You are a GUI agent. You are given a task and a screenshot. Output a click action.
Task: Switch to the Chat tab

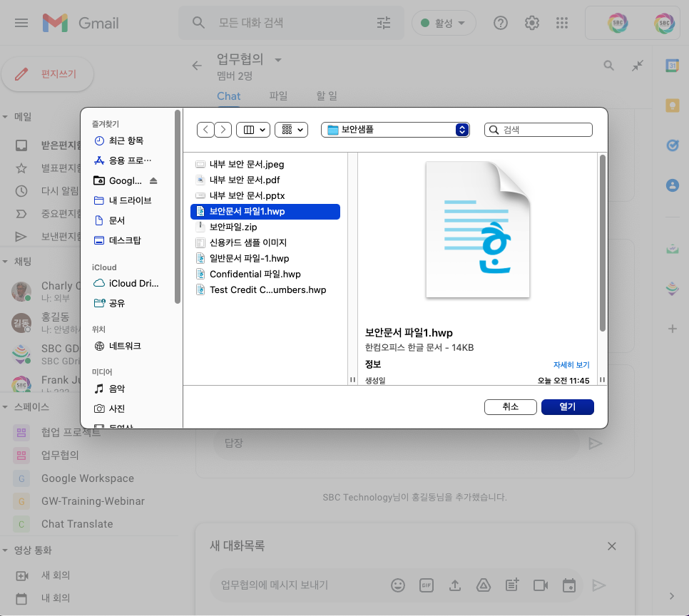coord(228,96)
